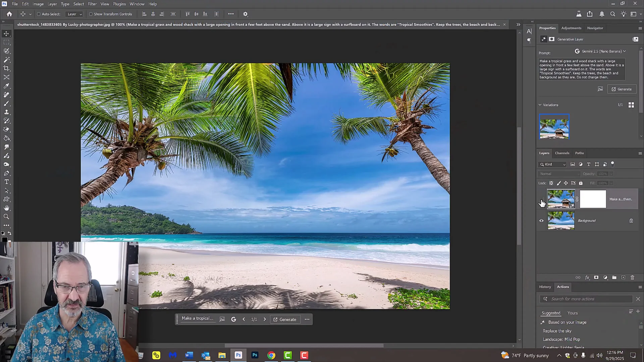The height and width of the screenshot is (362, 644).
Task: Select the Crop tool
Action: 7,69
